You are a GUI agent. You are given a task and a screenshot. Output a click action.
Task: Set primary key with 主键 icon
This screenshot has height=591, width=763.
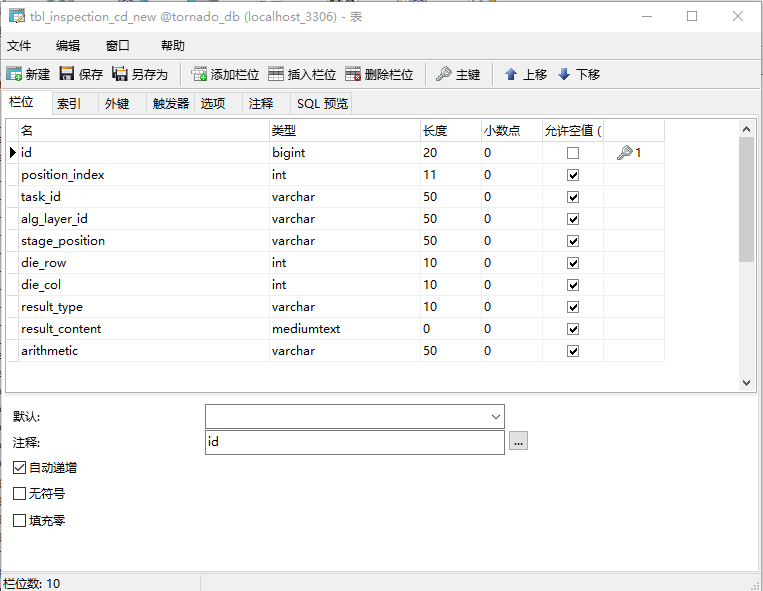(444, 74)
